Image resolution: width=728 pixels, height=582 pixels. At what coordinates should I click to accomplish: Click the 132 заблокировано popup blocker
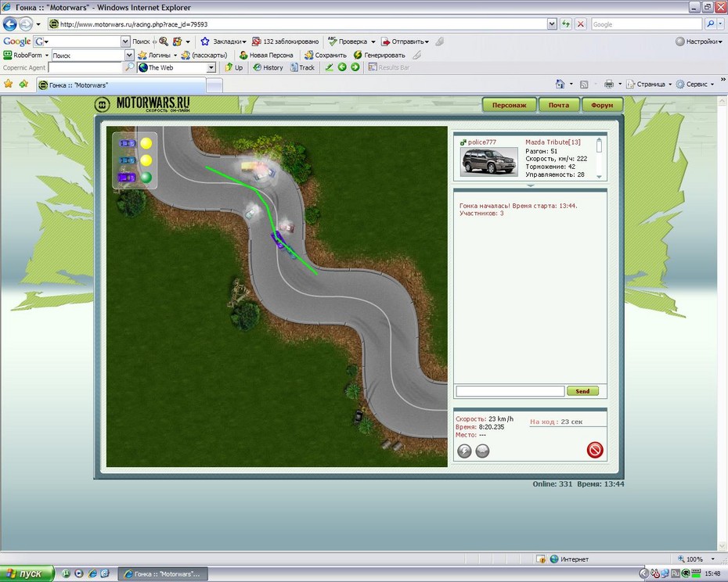285,41
